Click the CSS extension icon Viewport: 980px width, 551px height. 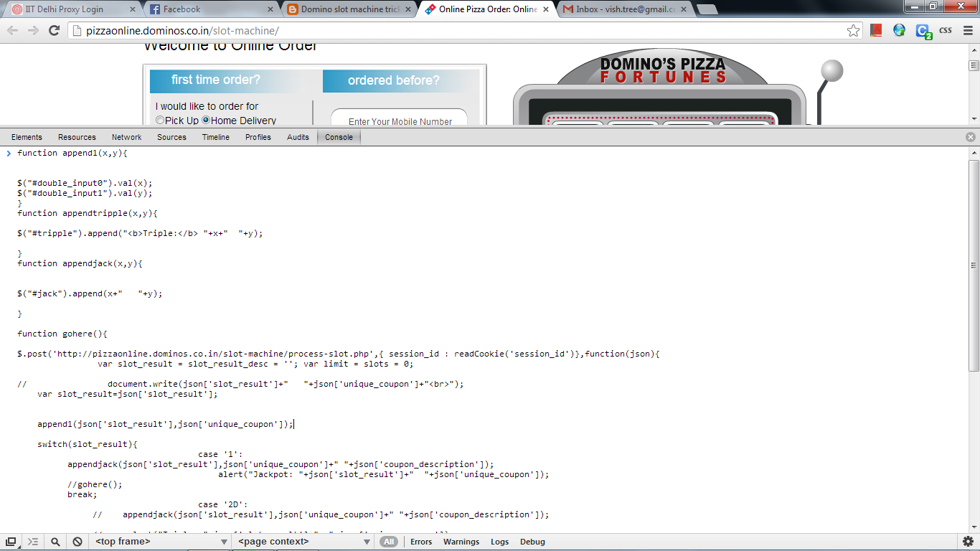[946, 30]
